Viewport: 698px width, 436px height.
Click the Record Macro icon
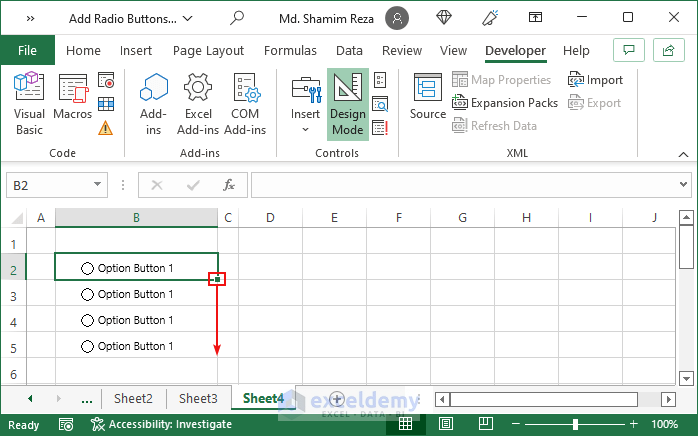tap(106, 80)
